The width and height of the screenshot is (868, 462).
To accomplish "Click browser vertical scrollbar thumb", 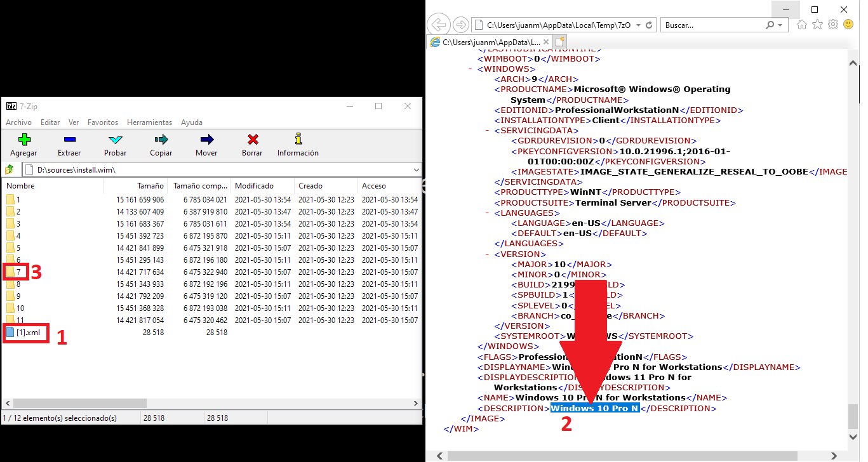I will 853,417.
